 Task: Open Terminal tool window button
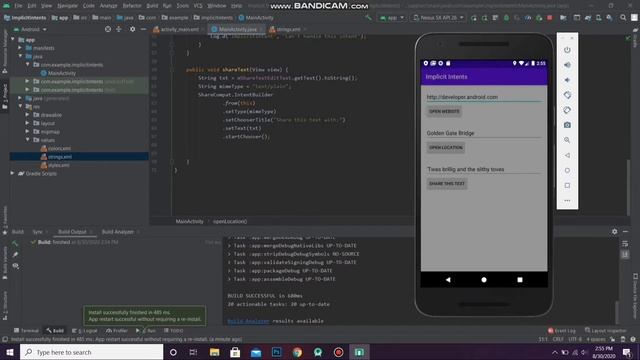pos(26,331)
